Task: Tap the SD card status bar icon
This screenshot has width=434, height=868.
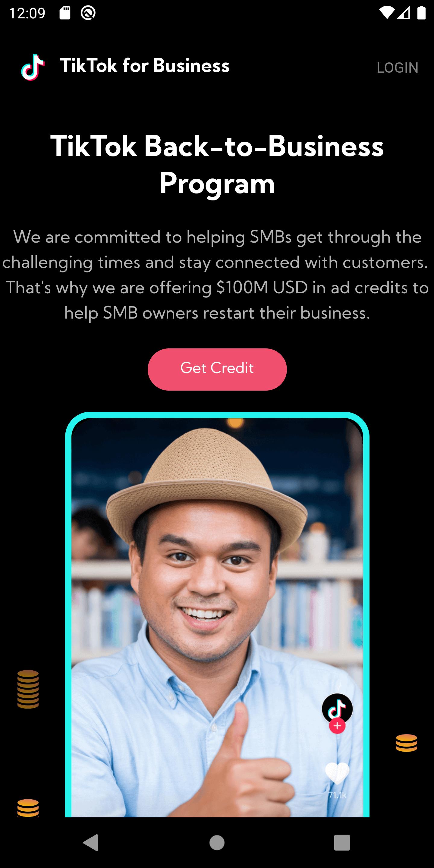Action: [65, 13]
